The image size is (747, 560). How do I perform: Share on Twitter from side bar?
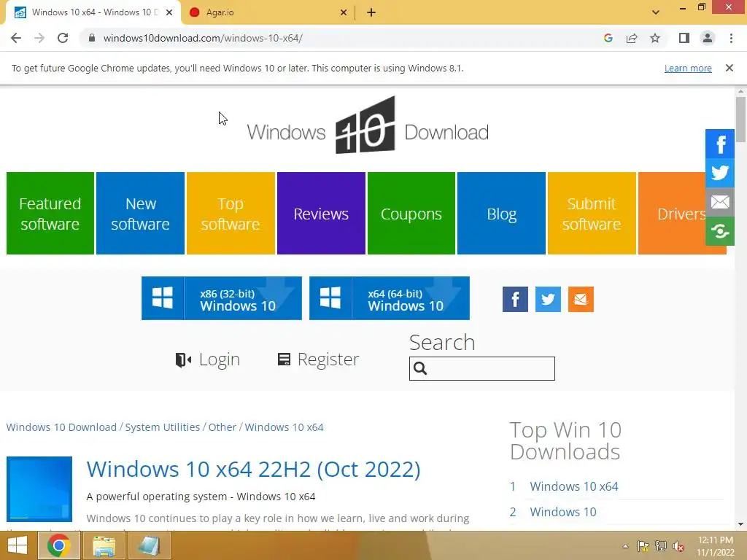[720, 172]
